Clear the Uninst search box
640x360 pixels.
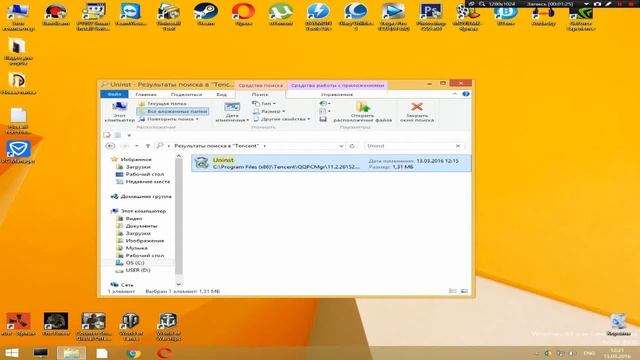click(x=458, y=146)
